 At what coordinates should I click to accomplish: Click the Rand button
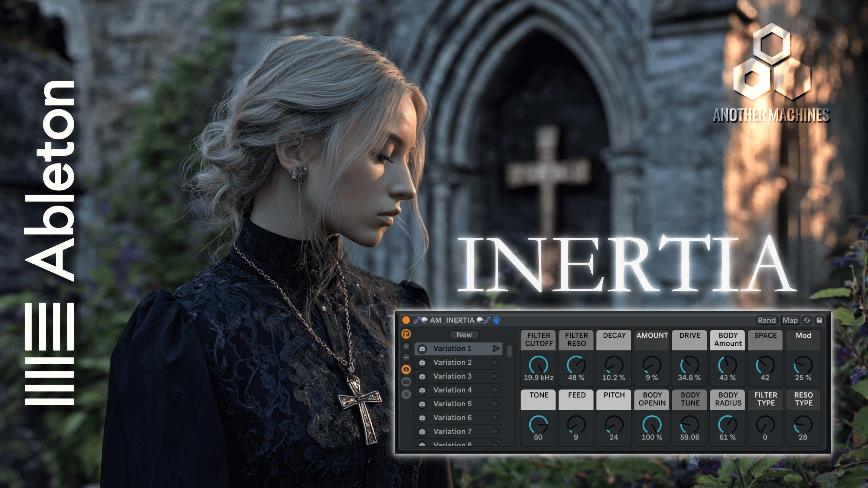tap(767, 320)
